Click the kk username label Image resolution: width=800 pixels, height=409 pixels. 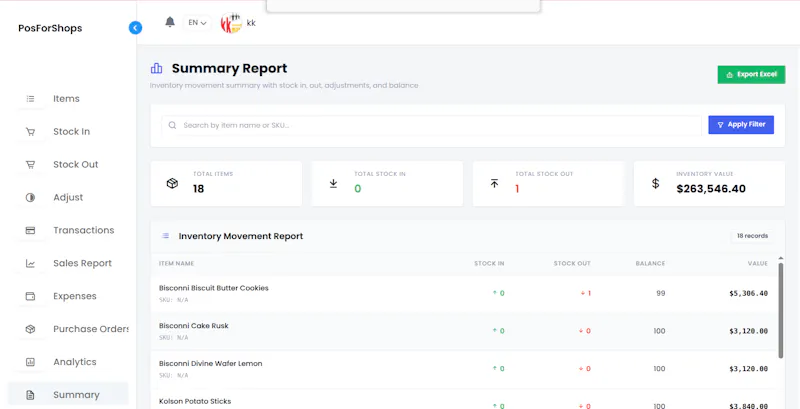(x=251, y=23)
